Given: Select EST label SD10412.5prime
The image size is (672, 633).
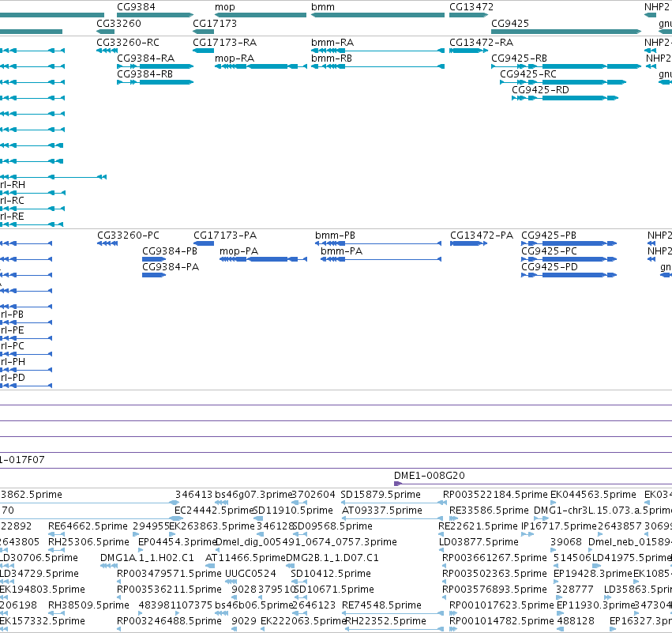Looking at the screenshot, I should pos(330,574).
